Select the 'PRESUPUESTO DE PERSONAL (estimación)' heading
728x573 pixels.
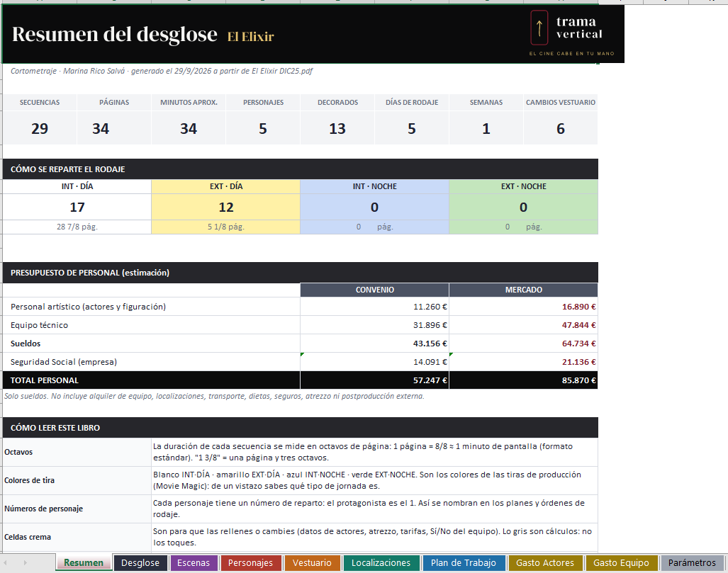300,273
